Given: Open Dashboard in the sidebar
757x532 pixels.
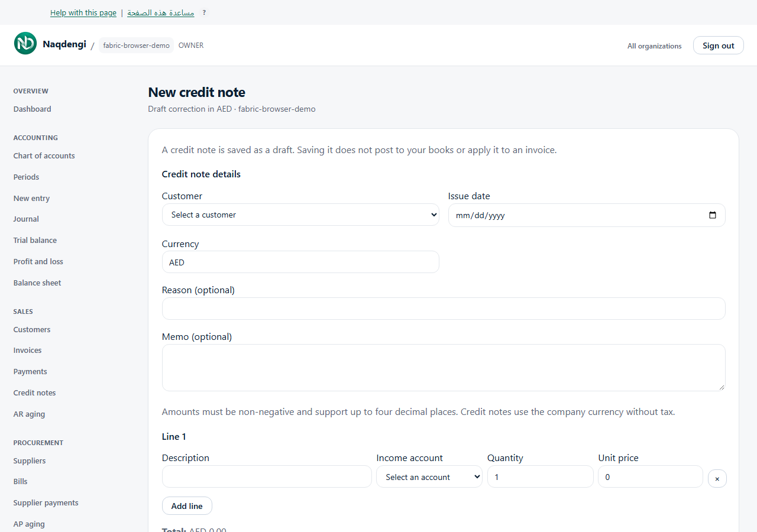Looking at the screenshot, I should [x=32, y=109].
